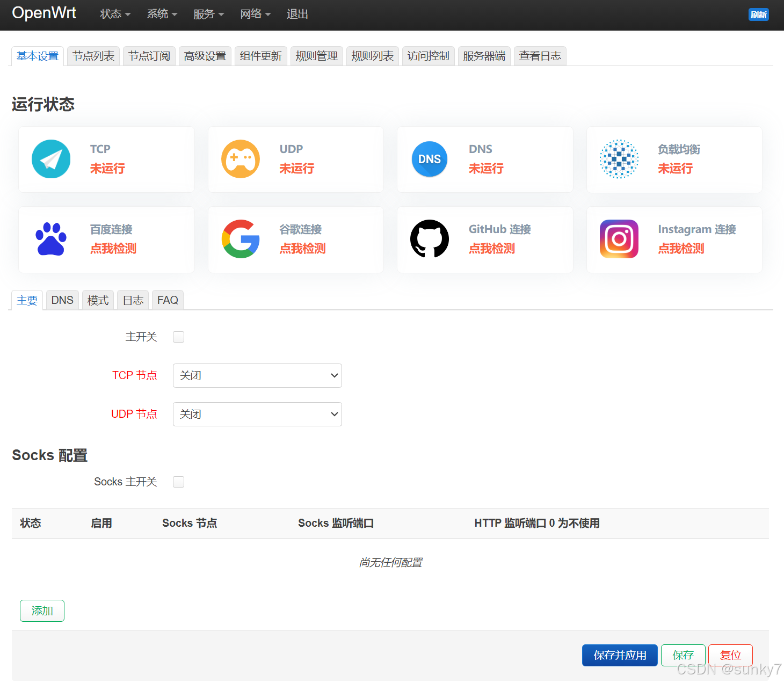Click the TCP paper plane icon
Viewport: 784px width, 683px height.
click(51, 159)
